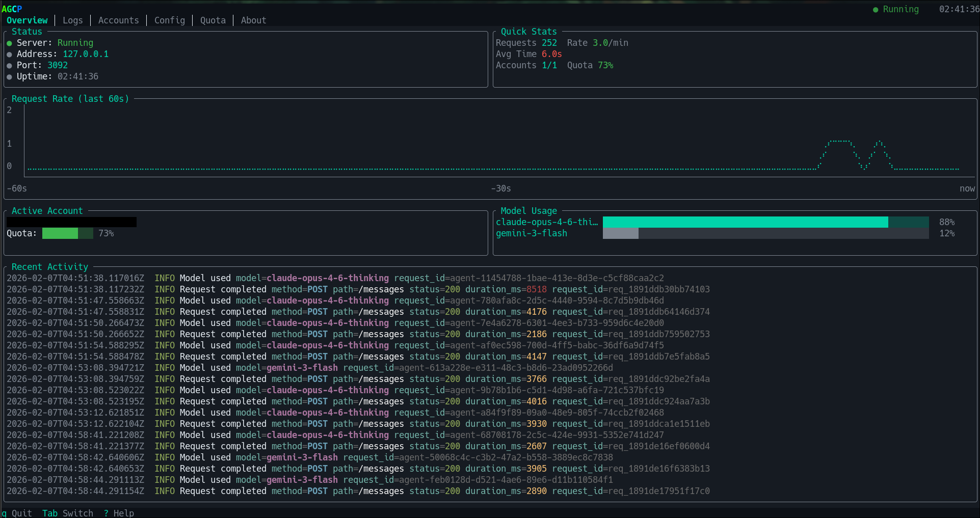This screenshot has width=980, height=518.
Task: Click the AGCP logo text
Action: point(12,9)
